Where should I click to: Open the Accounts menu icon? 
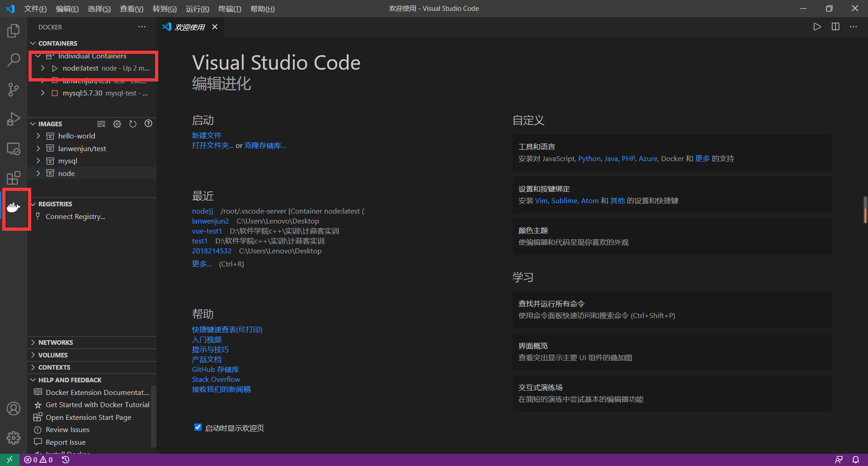pyautogui.click(x=14, y=409)
